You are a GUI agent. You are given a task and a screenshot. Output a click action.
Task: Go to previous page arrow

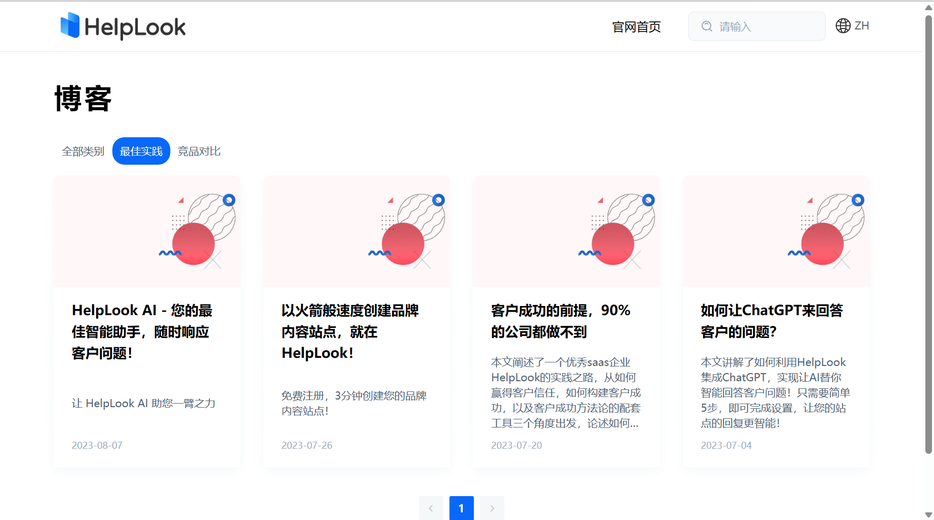[431, 508]
